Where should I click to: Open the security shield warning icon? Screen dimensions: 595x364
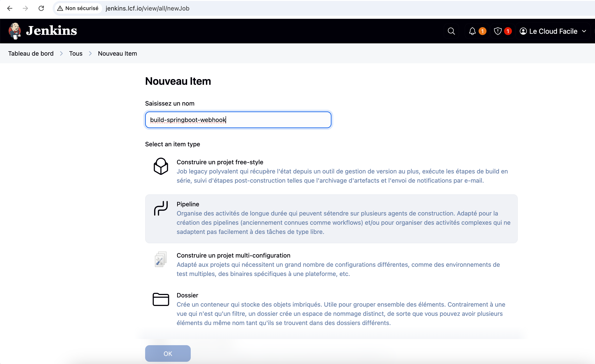click(x=498, y=31)
